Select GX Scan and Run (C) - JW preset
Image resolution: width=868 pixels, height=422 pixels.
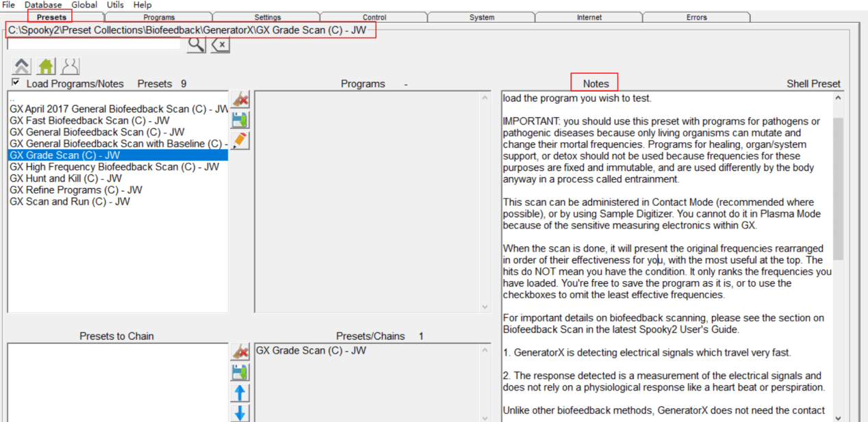[69, 202]
